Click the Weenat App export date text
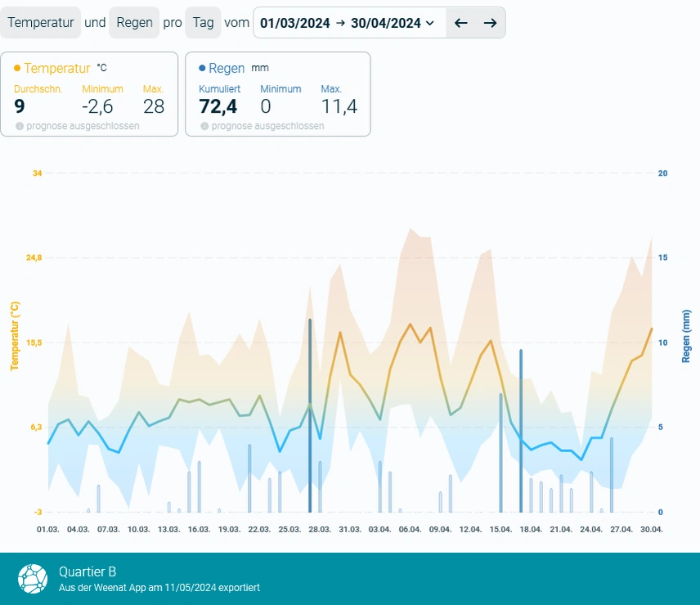The image size is (700, 605). [159, 588]
